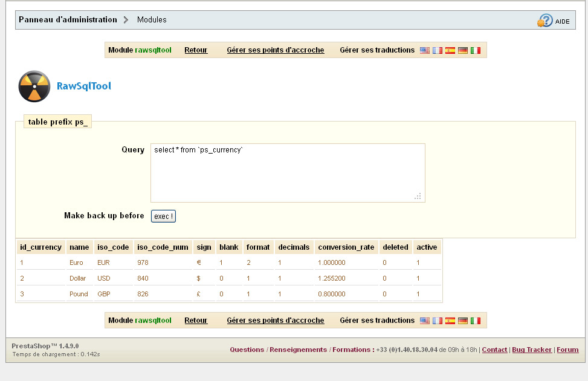The height and width of the screenshot is (381, 588).
Task: Click the id_currency column header
Action: point(41,247)
